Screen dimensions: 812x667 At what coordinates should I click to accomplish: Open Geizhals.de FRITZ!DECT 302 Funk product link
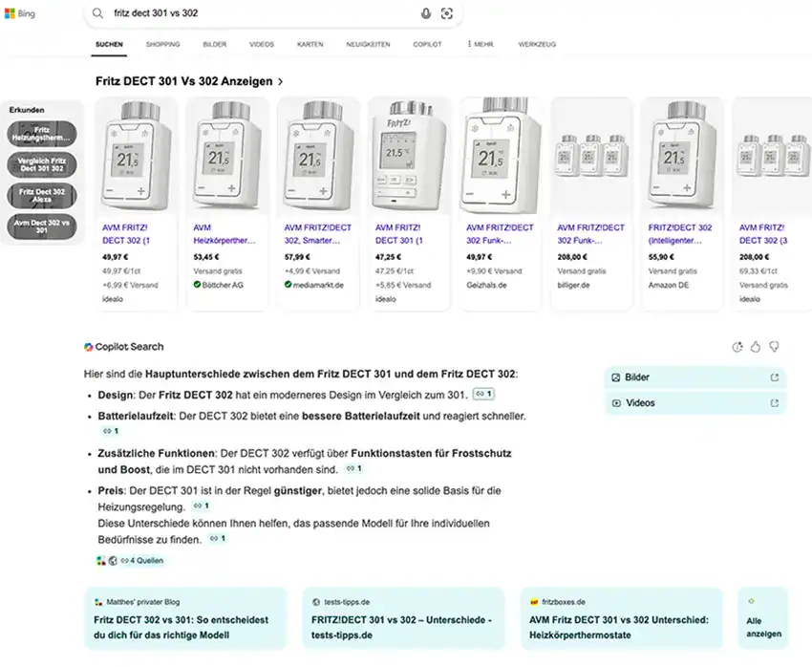[500, 234]
